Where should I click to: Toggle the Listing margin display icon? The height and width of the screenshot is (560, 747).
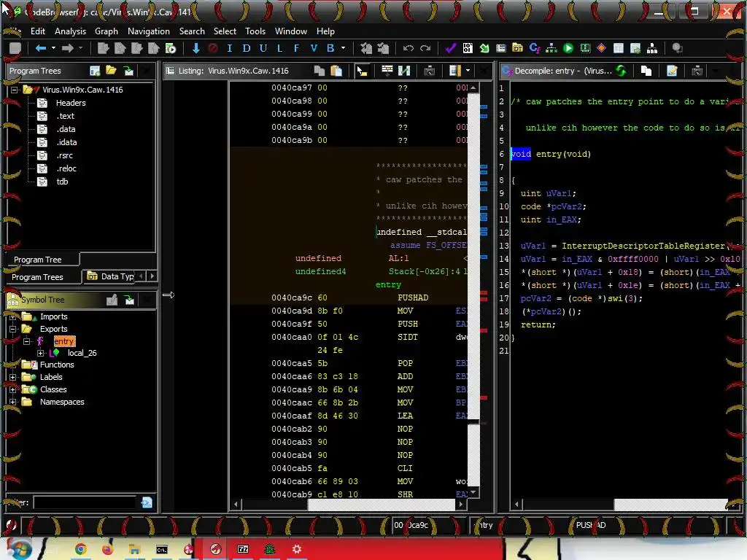455,71
